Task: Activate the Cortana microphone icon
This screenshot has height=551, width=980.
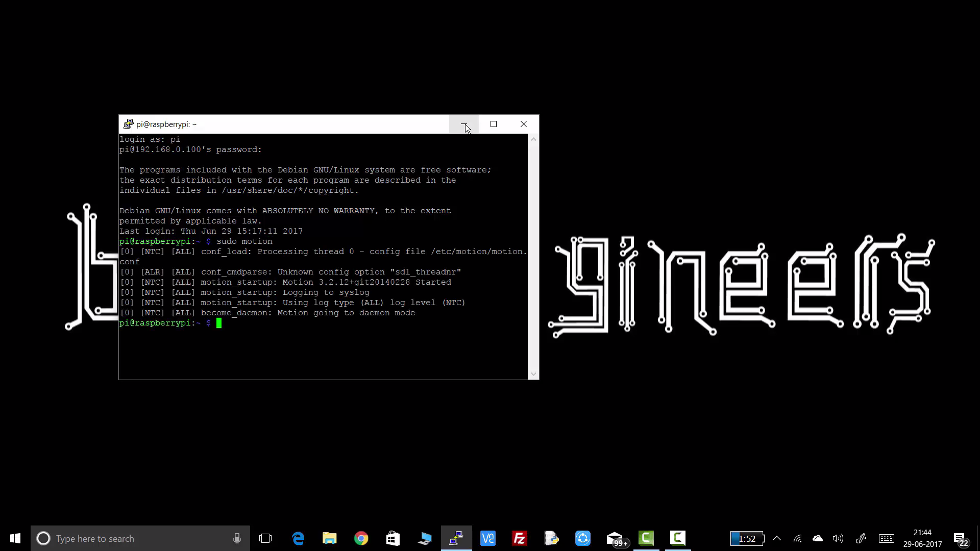Action: click(237, 538)
